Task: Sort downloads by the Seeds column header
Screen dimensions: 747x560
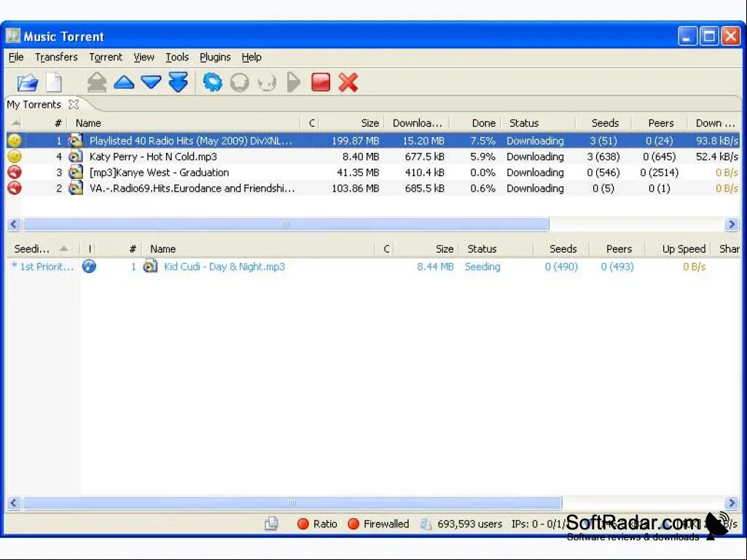Action: pos(603,123)
